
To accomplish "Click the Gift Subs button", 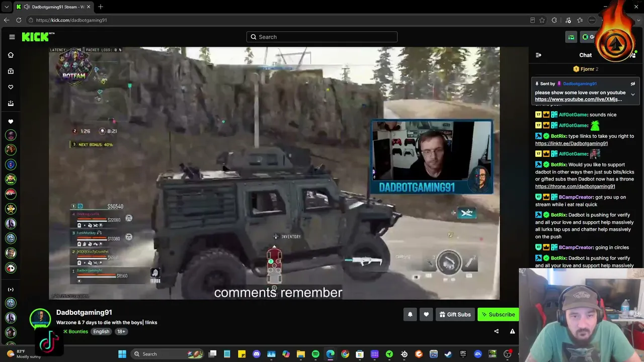I will 455,314.
